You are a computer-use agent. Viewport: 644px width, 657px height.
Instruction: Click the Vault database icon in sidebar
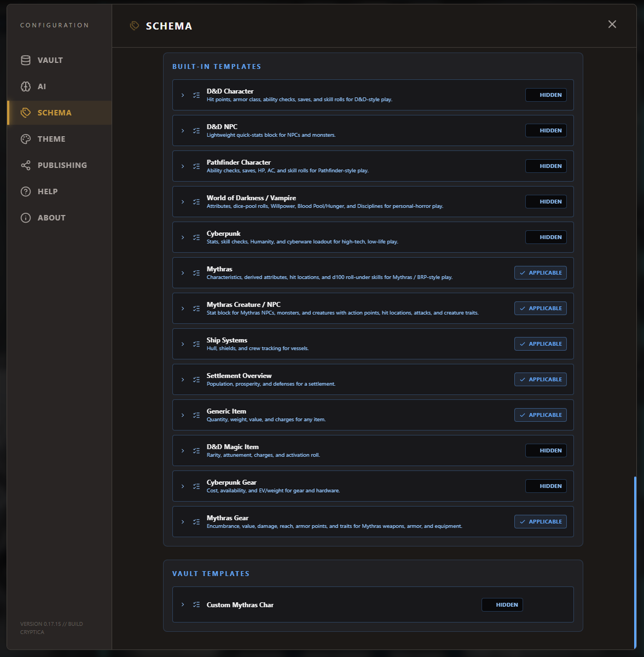coord(26,60)
